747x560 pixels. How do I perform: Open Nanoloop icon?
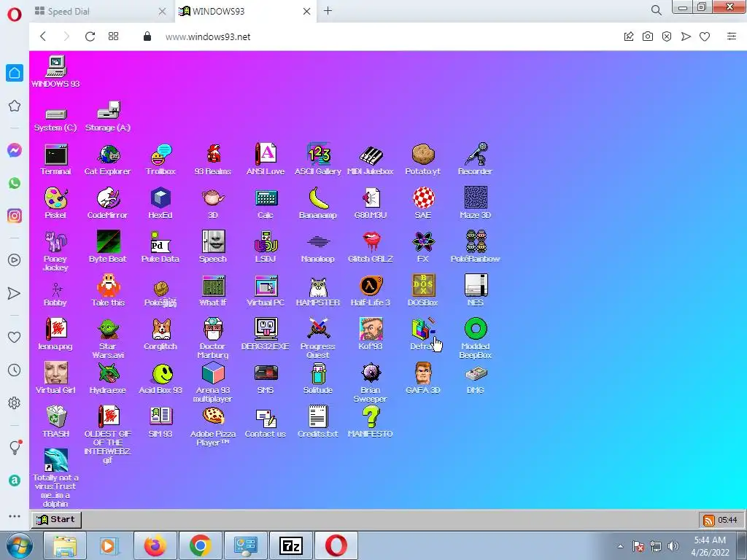point(318,248)
